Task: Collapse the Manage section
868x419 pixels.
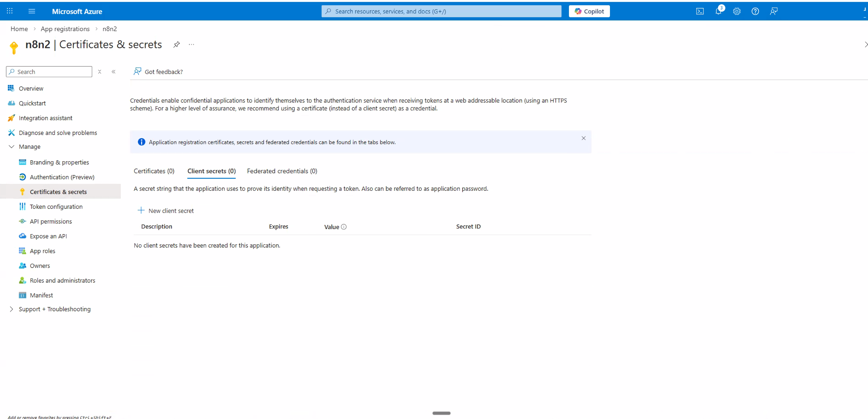Action: coord(12,146)
